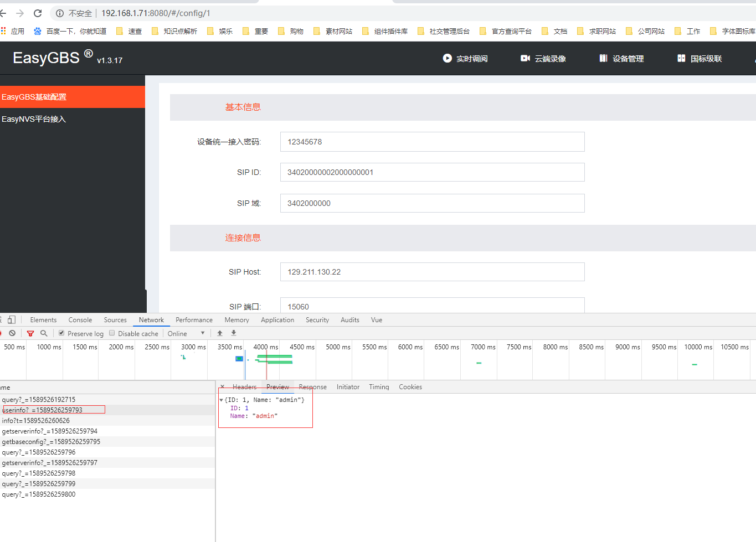Select request getbaseconfig?_=1589526259795

[x=107, y=442]
